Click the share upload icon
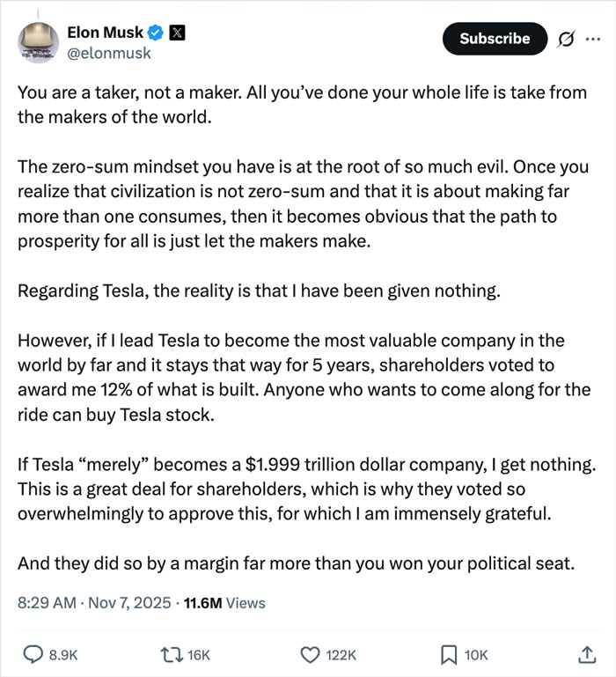The width and height of the screenshot is (616, 677). (x=586, y=654)
